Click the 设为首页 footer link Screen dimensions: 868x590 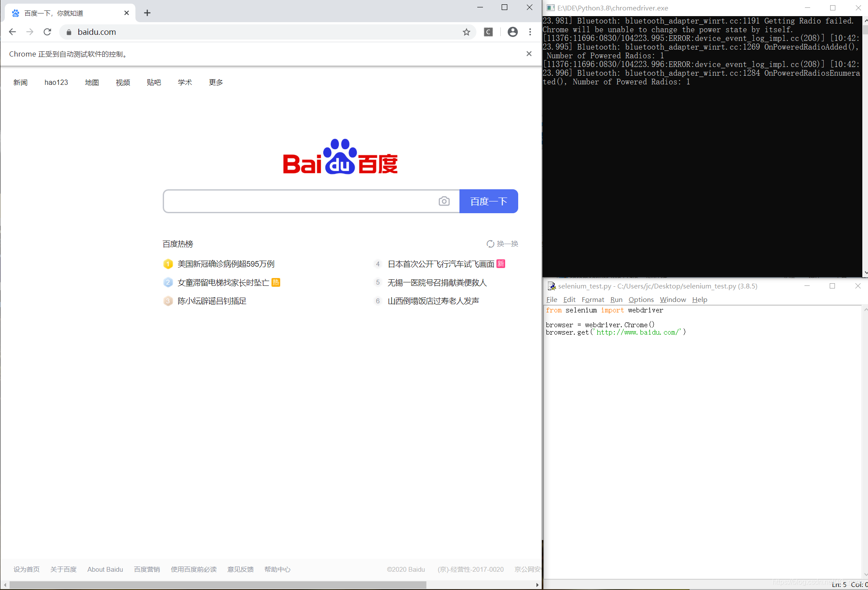tap(27, 569)
